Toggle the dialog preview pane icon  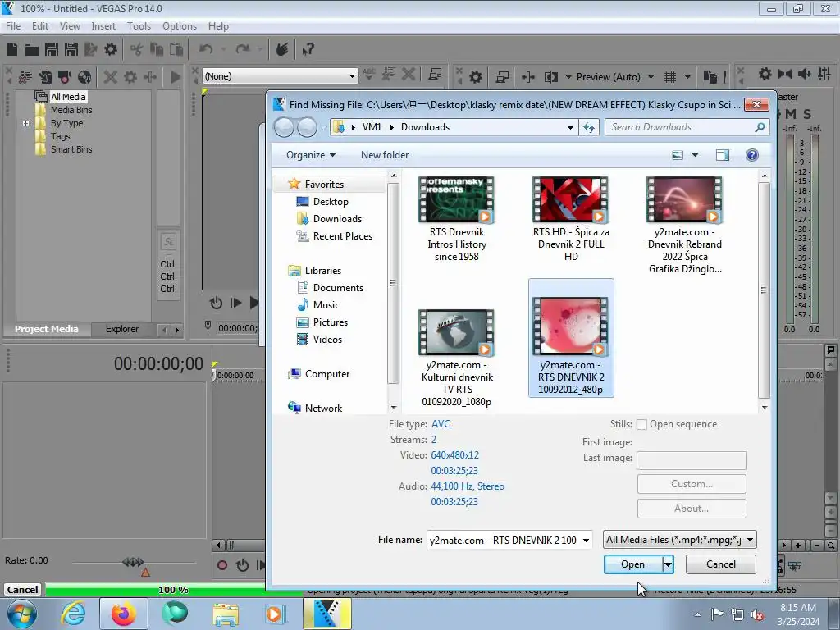click(723, 155)
